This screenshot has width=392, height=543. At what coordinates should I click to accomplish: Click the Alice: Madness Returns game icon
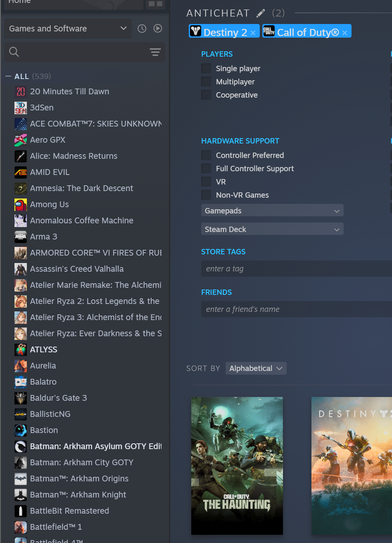pos(21,156)
